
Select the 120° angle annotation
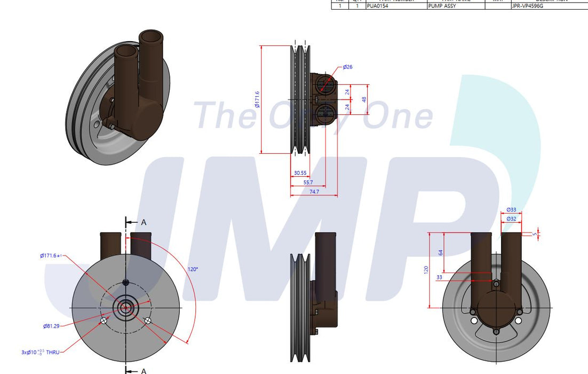pos(192,269)
